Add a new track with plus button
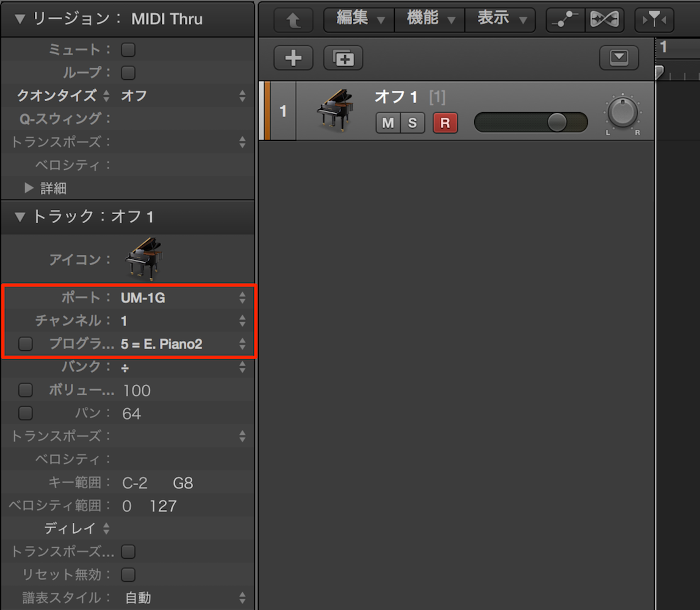 (x=294, y=58)
